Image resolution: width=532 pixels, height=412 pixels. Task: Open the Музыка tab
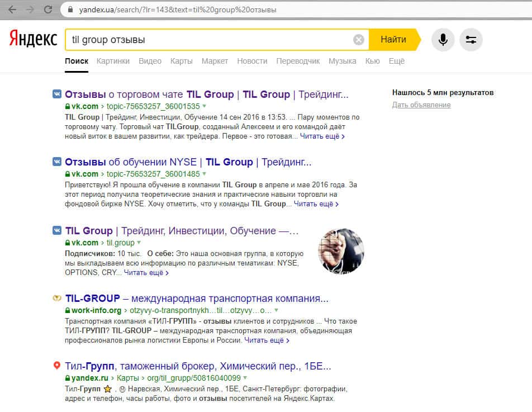click(343, 61)
